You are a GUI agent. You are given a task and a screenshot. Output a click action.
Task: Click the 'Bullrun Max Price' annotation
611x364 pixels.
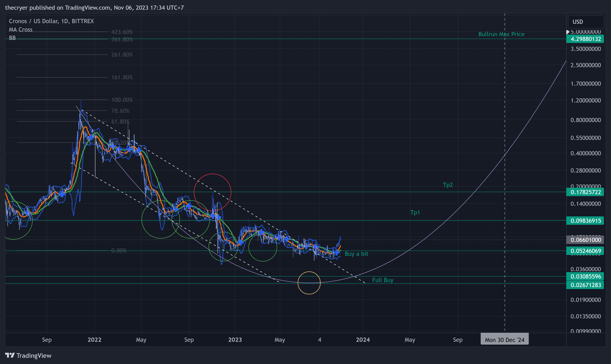click(x=501, y=34)
